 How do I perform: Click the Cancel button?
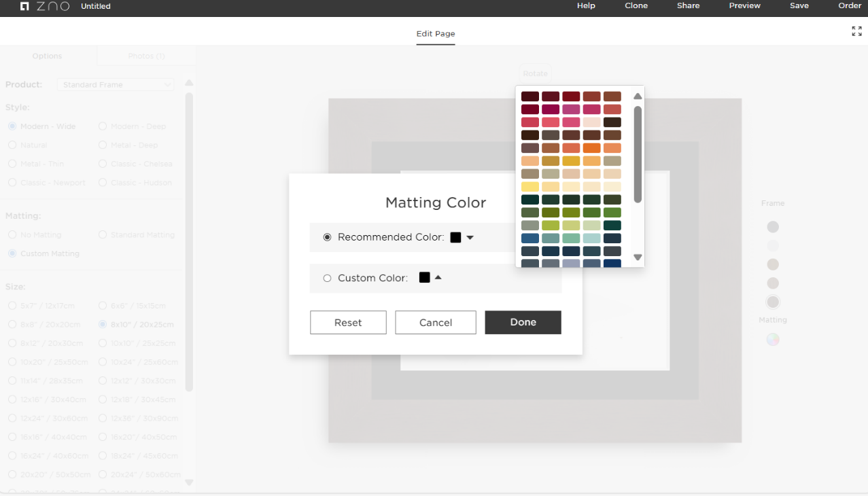(436, 323)
